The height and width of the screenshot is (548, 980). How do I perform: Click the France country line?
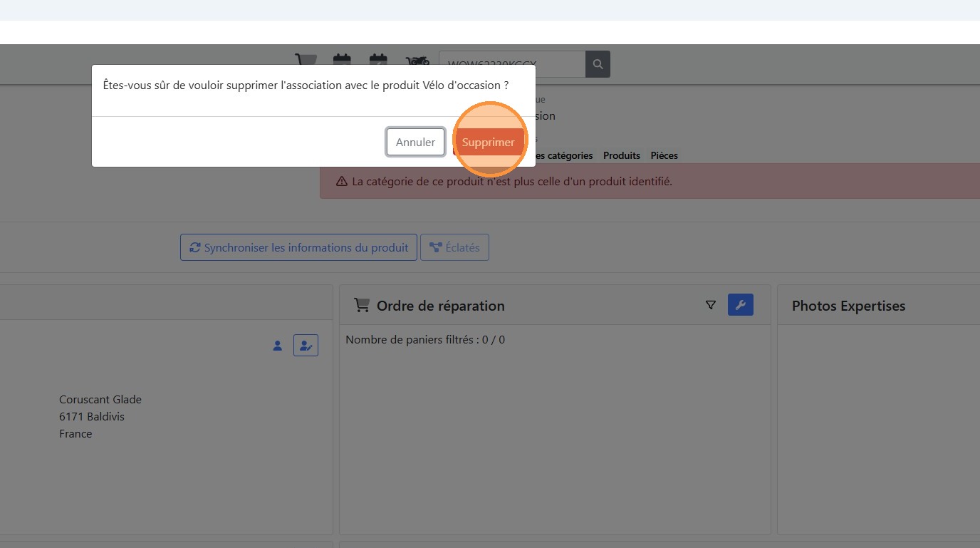[75, 434]
